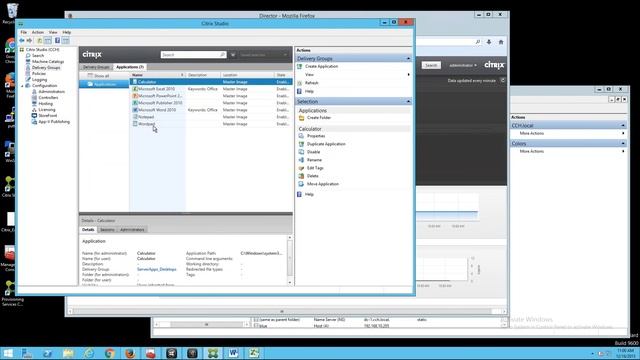Select Controllers under Configuration
Screen dimensions: 640x360
coord(48,98)
